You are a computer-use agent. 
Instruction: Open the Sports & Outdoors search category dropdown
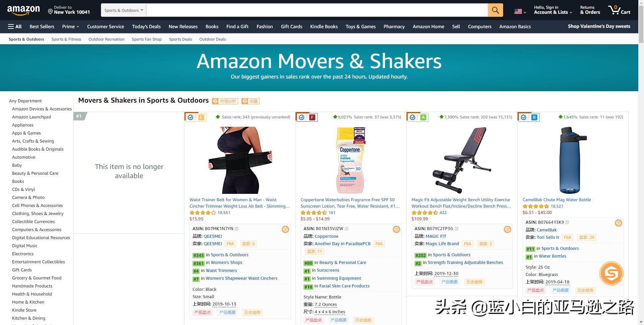[x=123, y=10]
